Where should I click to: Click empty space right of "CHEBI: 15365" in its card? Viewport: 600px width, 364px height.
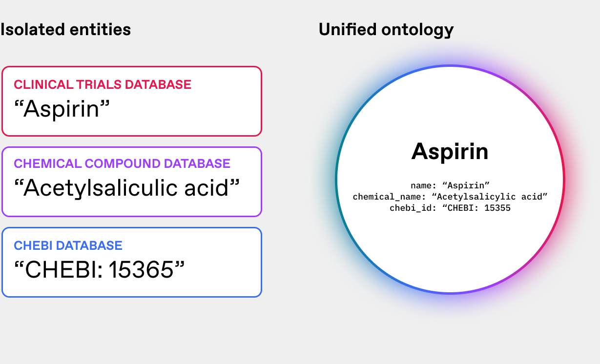click(x=225, y=269)
